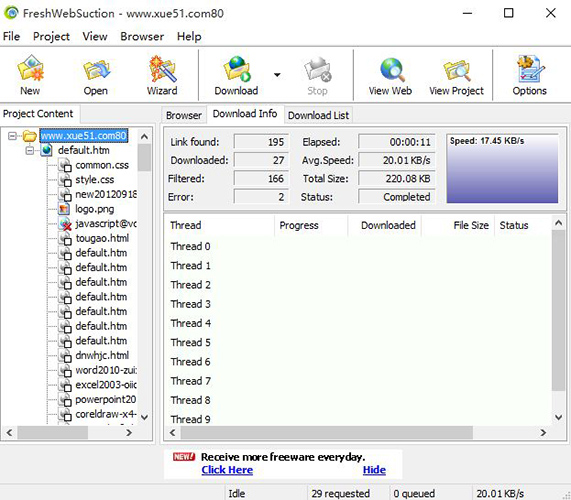Click the Hide link on the banner

[x=374, y=470]
